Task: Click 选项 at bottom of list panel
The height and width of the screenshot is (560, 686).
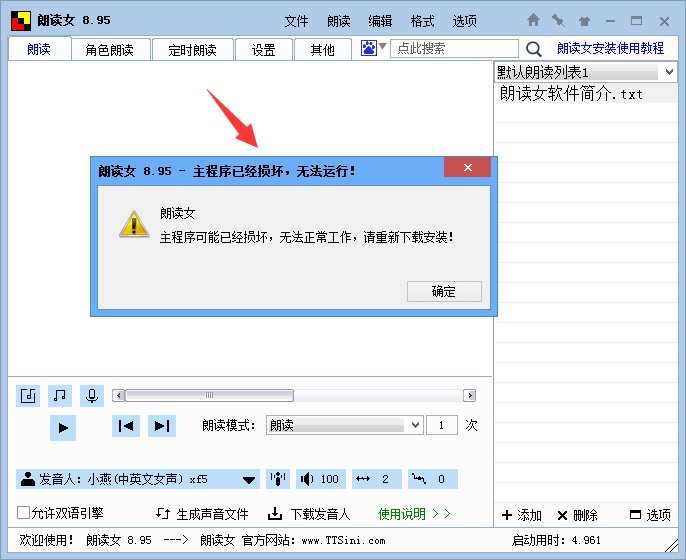Action: [x=650, y=515]
